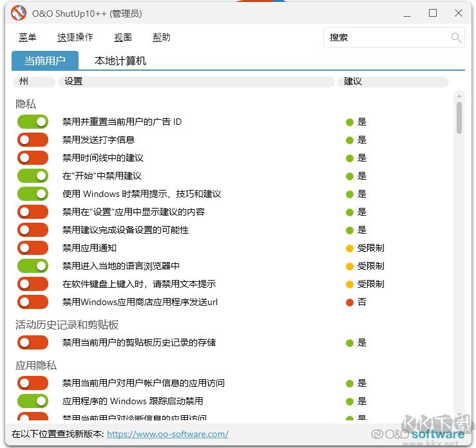
Task: Click the scrollbar up arrow
Action: (x=459, y=96)
